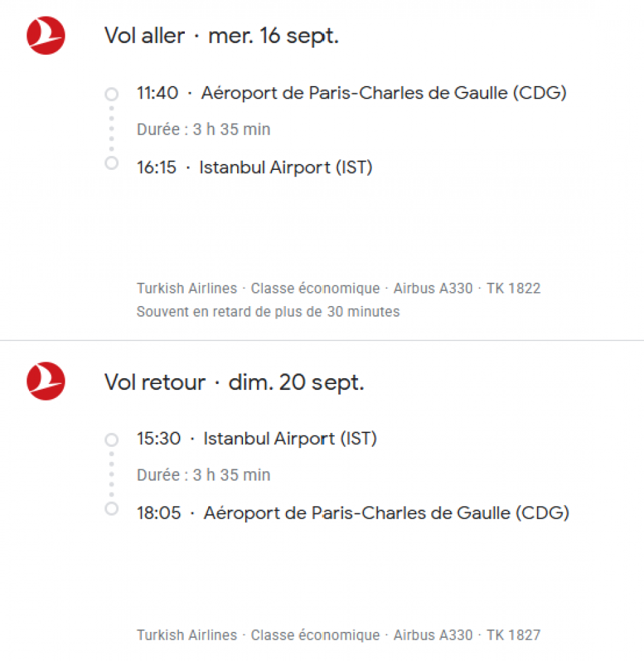Select the circle marker next to 11:40 departure
This screenshot has height=661, width=644.
coord(112,94)
